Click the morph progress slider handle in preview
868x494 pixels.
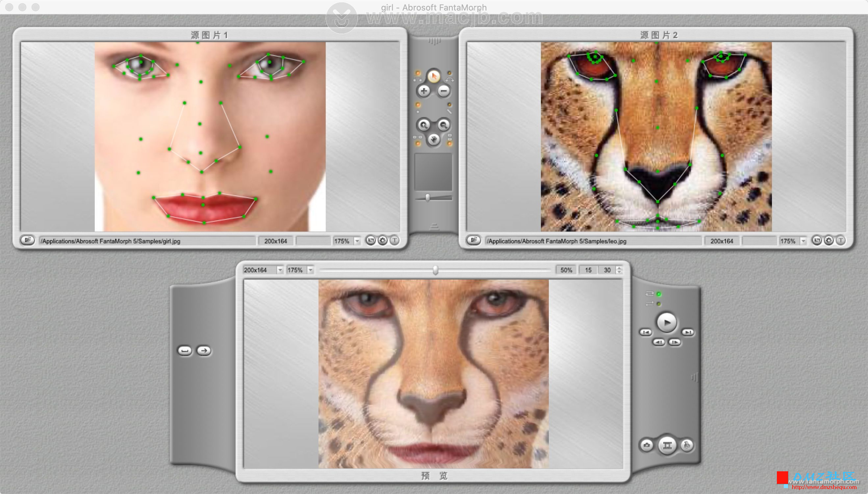(x=435, y=270)
